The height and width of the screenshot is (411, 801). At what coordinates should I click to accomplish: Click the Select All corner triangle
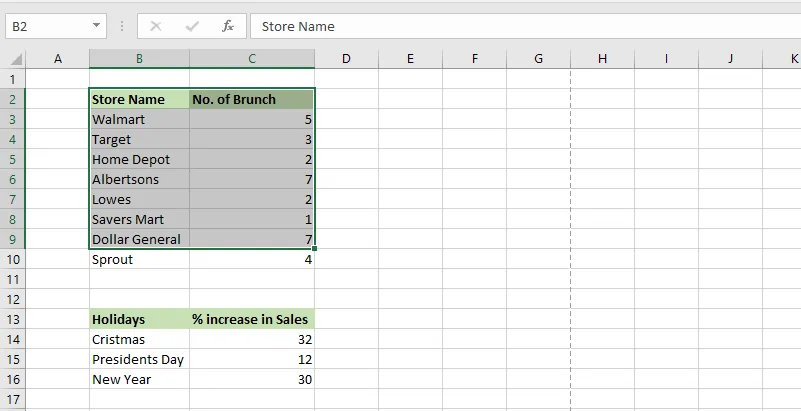pyautogui.click(x=15, y=60)
